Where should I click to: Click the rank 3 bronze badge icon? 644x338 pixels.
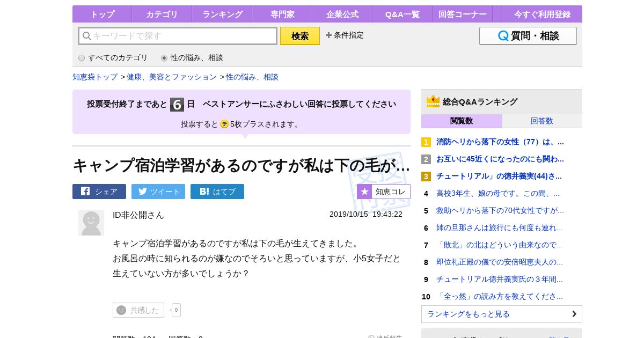pyautogui.click(x=426, y=177)
